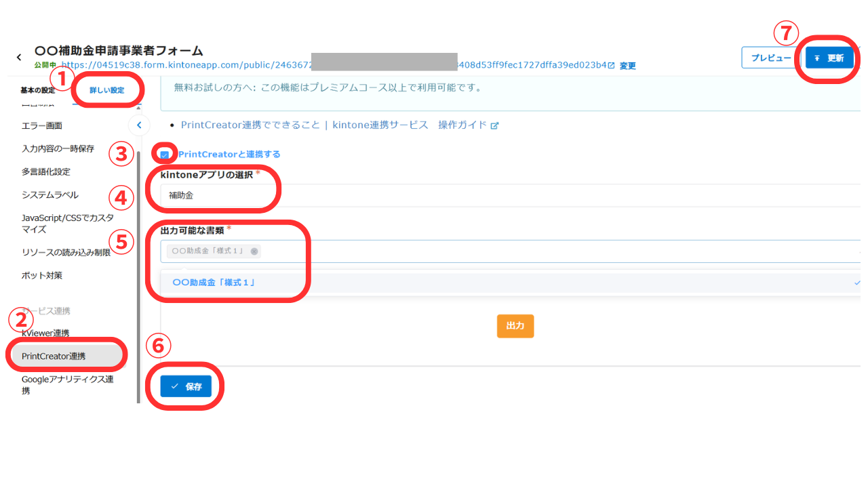Open the PrintCreator連携 操作ガイド help link
Image resolution: width=868 pixels, height=488 pixels.
285,125
